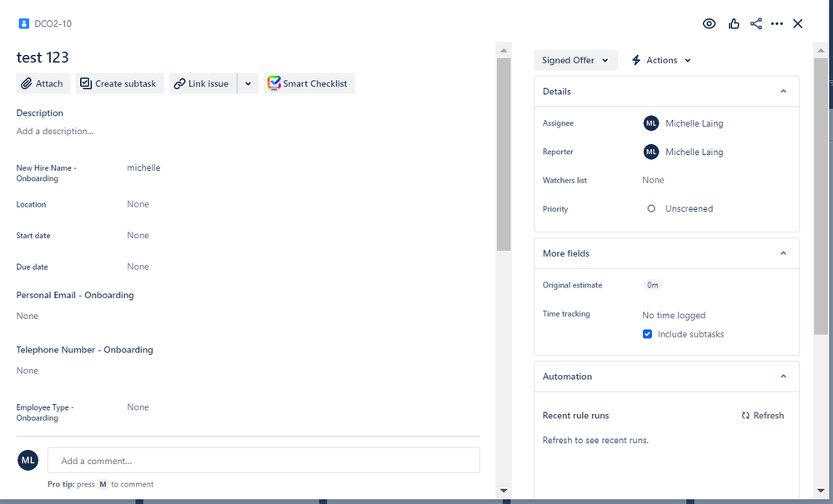Click the Attach paperclip icon
The height and width of the screenshot is (504, 833).
click(26, 83)
